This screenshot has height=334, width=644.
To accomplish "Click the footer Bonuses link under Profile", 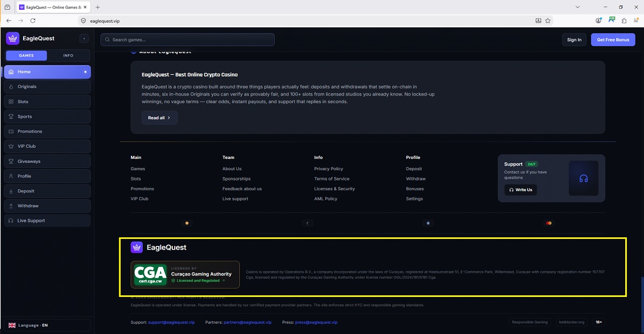I will 415,189.
